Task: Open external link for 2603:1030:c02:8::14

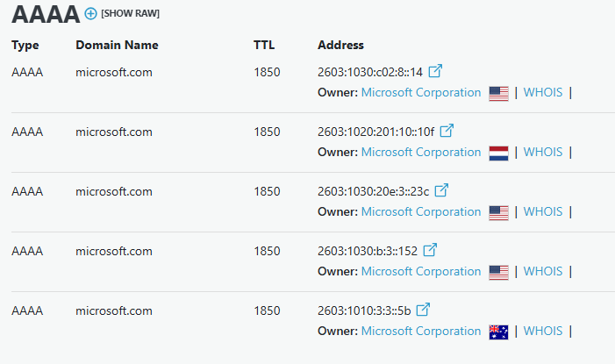Action: click(x=435, y=71)
